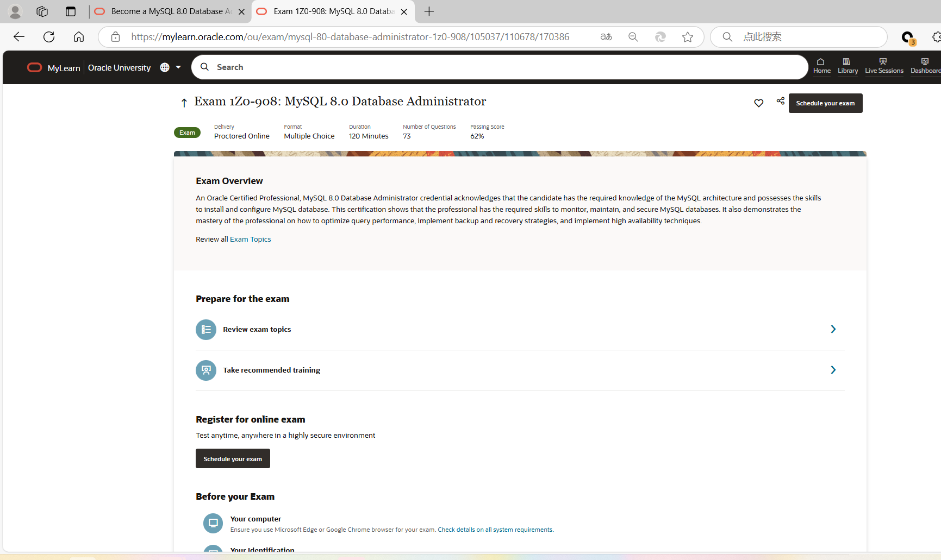This screenshot has width=941, height=560.
Task: Open the Review exam topics item
Action: coord(257,329)
